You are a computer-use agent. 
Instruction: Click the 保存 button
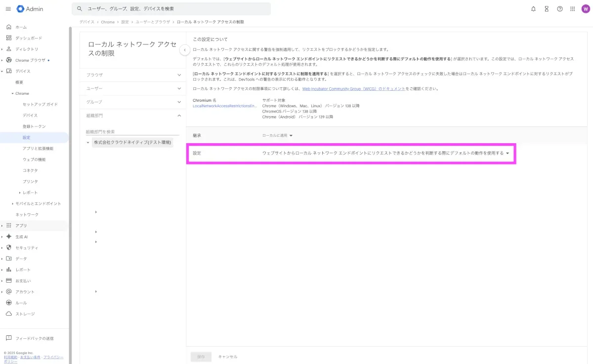coord(201,357)
